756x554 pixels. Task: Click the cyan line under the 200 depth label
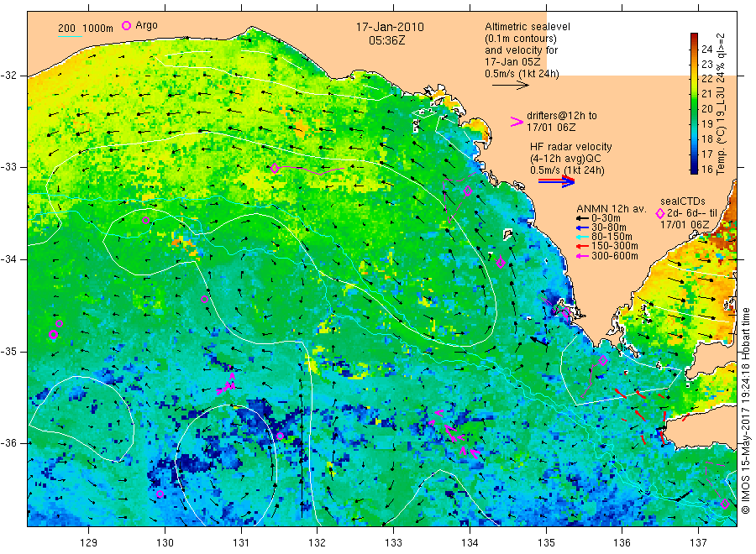point(70,36)
